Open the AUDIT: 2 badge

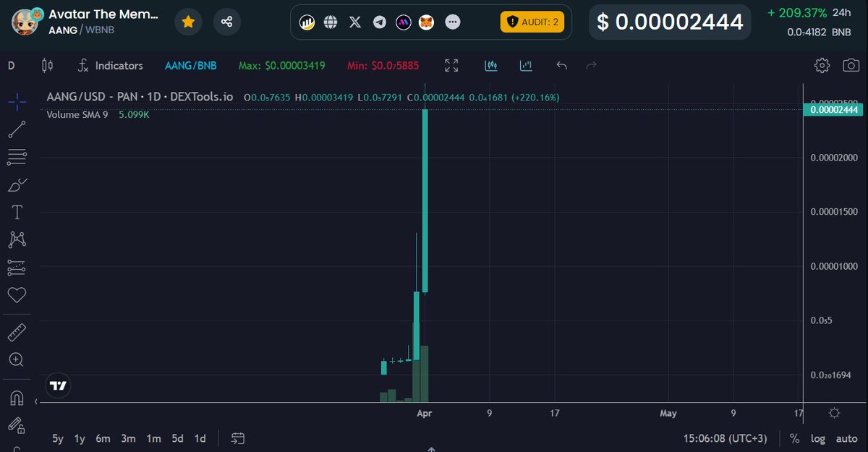532,22
